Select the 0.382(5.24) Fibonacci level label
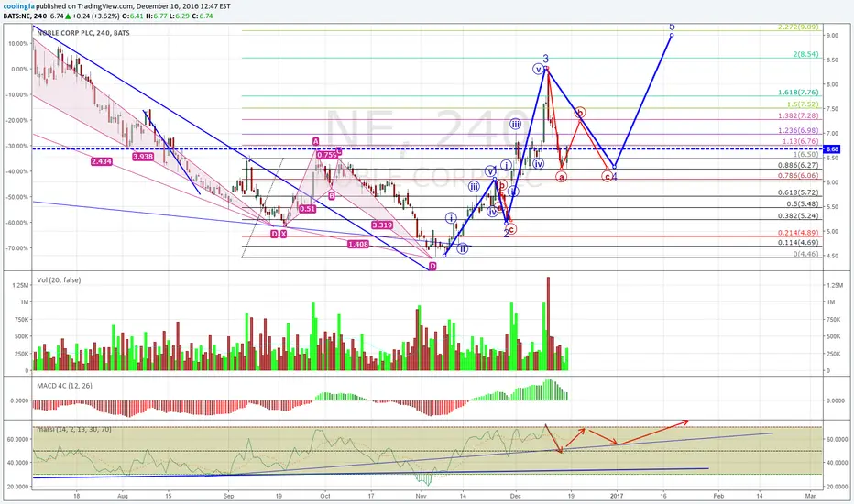Screen dimensions: 854x504 (798, 215)
